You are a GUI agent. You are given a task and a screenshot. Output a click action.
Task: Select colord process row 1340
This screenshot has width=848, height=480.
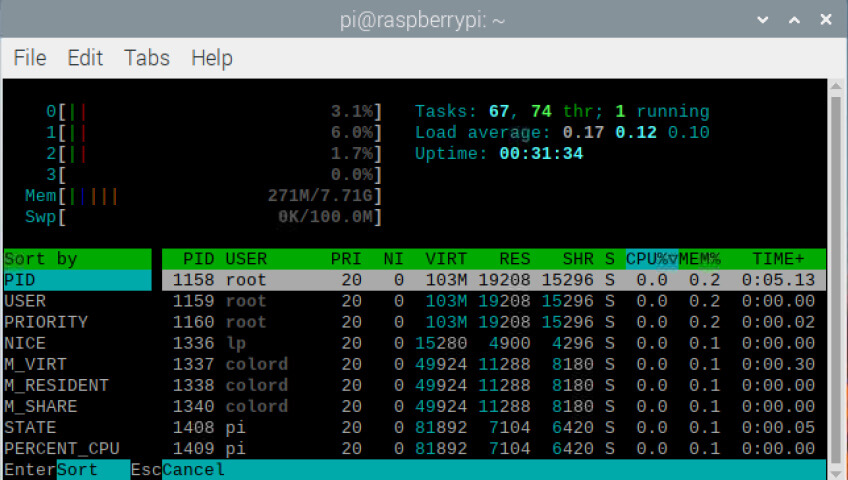494,406
